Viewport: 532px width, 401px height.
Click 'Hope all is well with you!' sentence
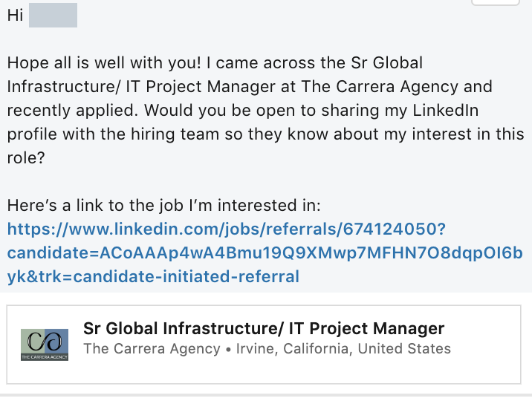tap(104, 63)
